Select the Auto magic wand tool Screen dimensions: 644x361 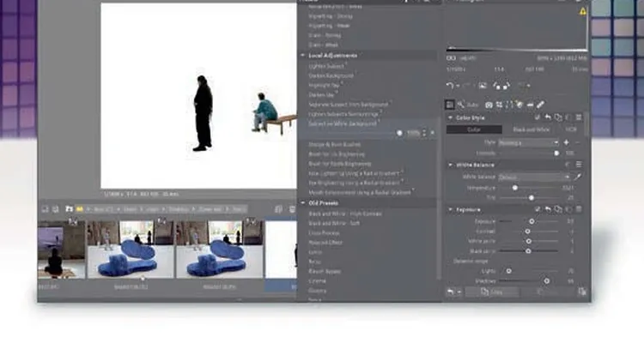pyautogui.click(x=461, y=105)
